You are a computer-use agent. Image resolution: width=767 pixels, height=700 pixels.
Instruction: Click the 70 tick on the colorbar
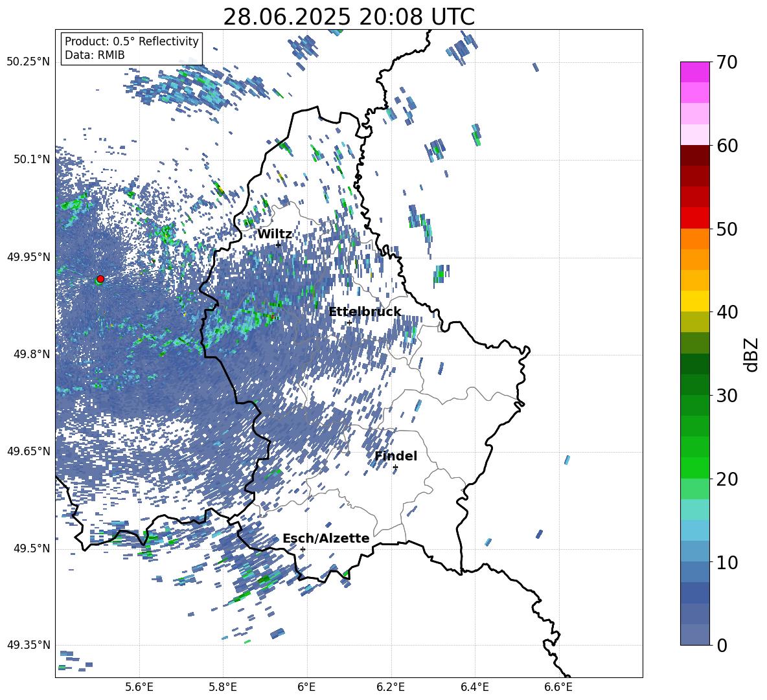726,62
